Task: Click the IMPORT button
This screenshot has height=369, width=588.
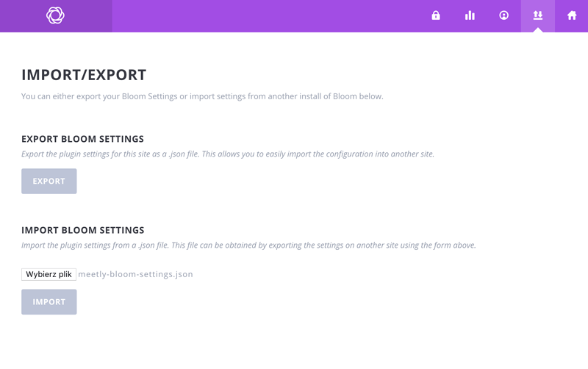Action: point(49,302)
